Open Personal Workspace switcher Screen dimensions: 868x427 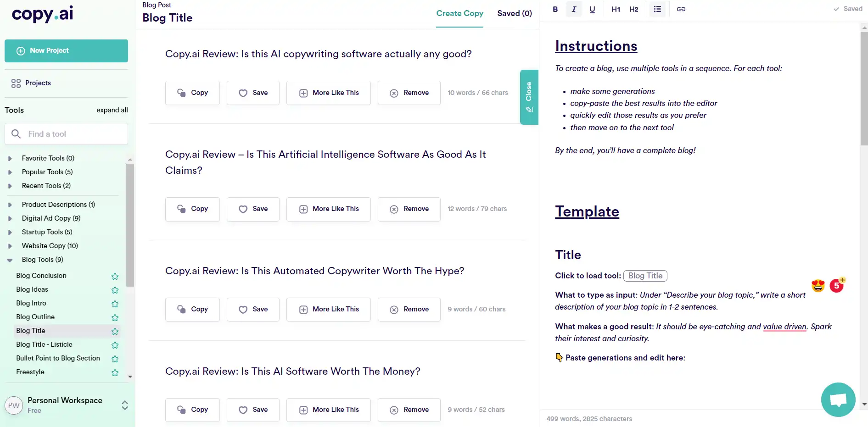(124, 405)
